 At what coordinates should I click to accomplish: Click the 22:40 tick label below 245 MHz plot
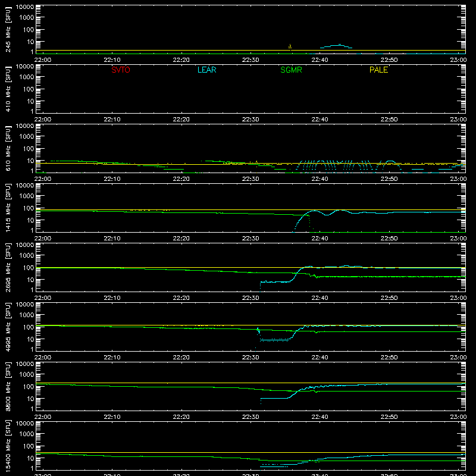(320, 60)
